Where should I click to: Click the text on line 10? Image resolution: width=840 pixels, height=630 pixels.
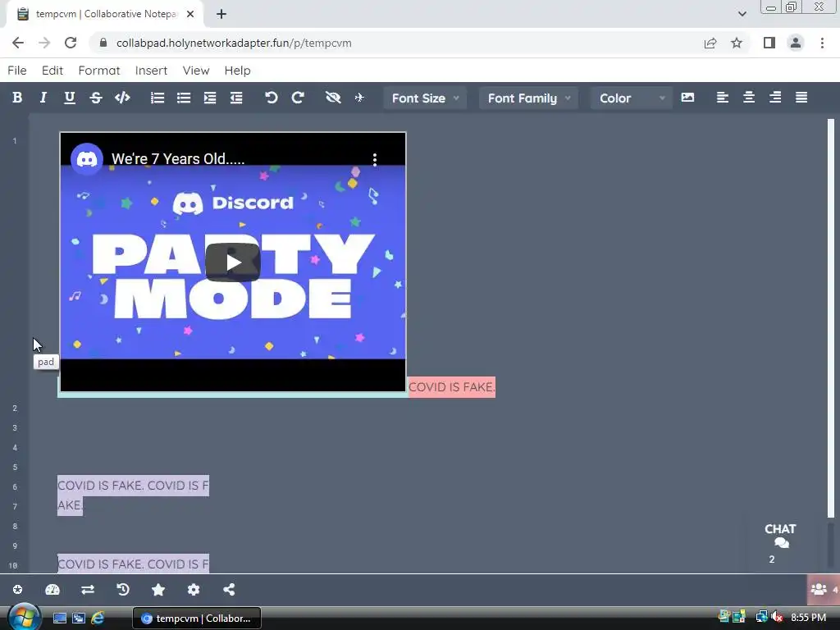coord(133,564)
